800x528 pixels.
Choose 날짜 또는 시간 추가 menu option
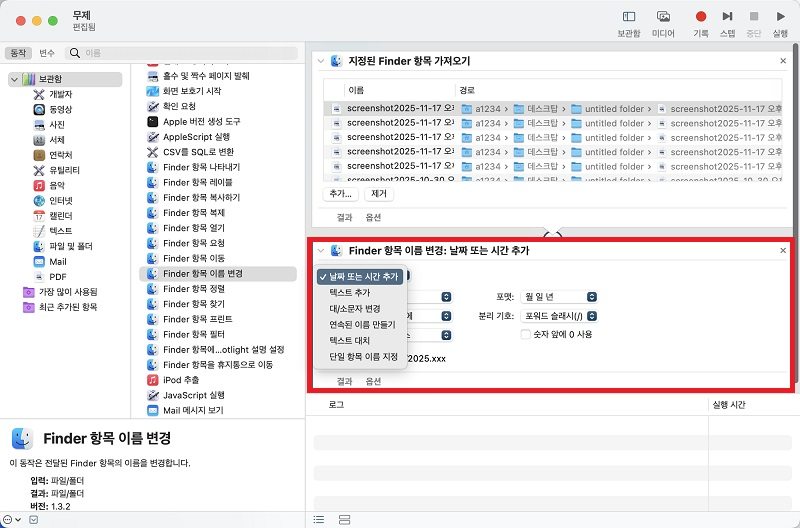(x=360, y=276)
